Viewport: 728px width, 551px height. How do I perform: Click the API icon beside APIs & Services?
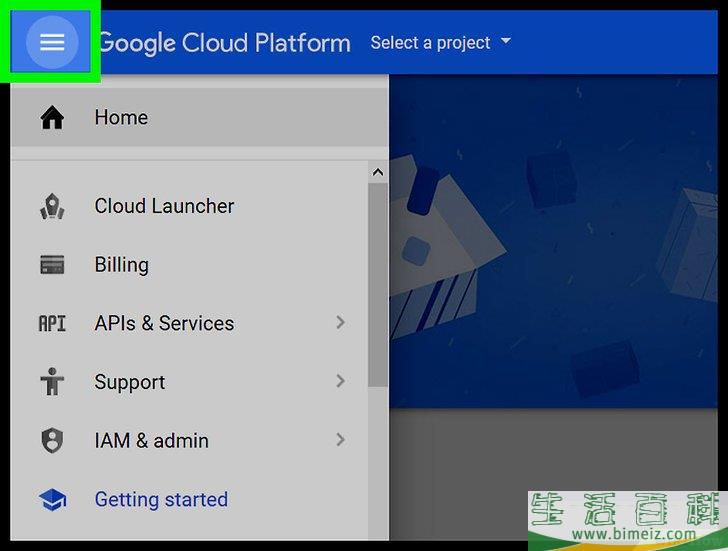point(52,324)
